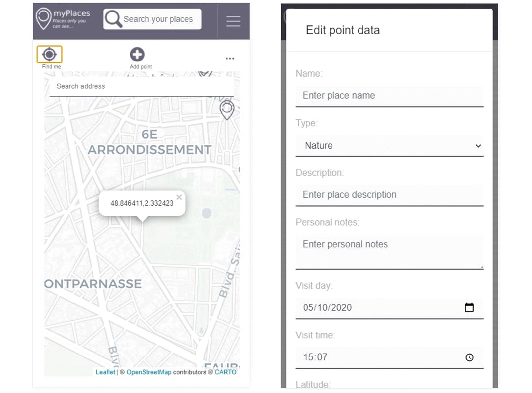Open the calendar picker for Visit day
The height and width of the screenshot is (393, 532).
point(469,307)
